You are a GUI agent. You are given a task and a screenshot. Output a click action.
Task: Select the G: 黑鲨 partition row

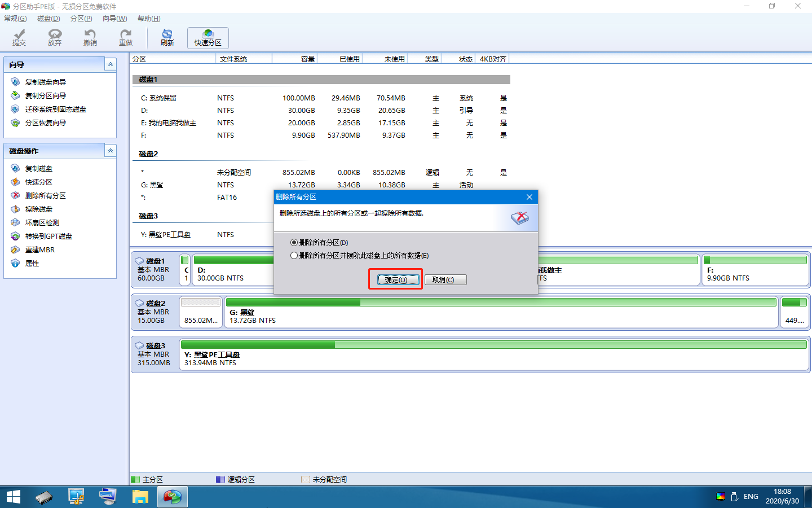321,185
